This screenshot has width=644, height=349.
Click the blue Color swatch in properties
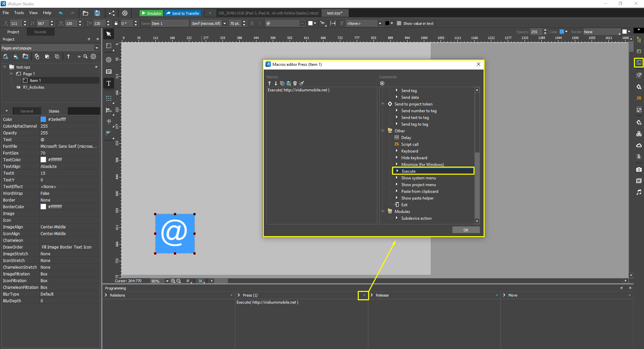(x=43, y=119)
